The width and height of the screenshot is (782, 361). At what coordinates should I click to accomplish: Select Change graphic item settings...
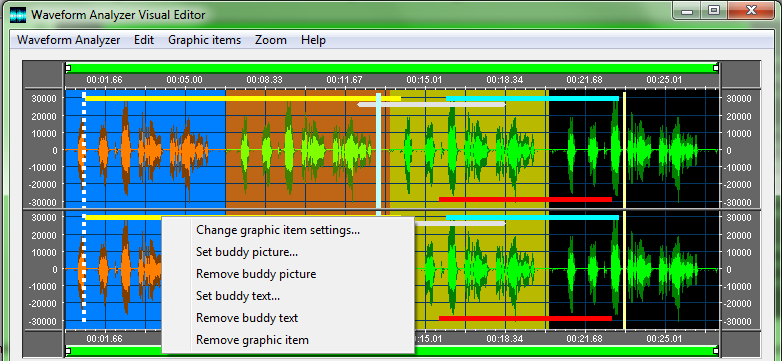[278, 230]
